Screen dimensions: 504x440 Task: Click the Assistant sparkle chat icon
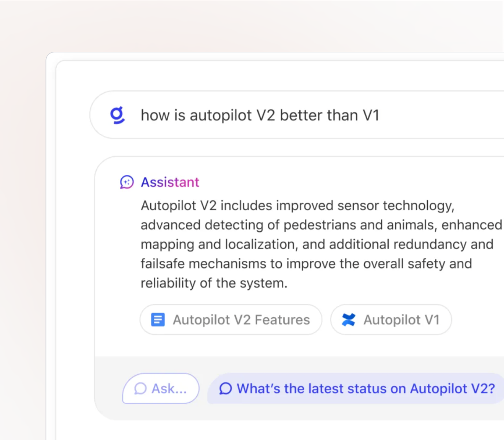(127, 182)
